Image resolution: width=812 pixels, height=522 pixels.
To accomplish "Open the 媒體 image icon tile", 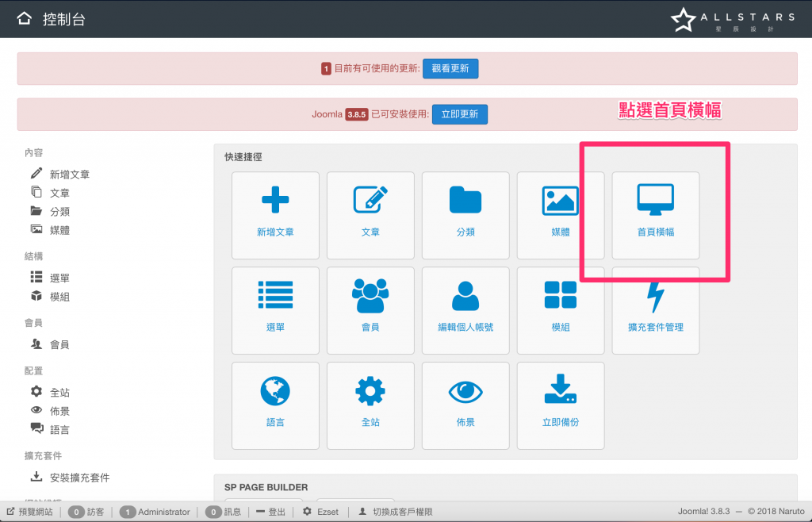I will pyautogui.click(x=560, y=215).
